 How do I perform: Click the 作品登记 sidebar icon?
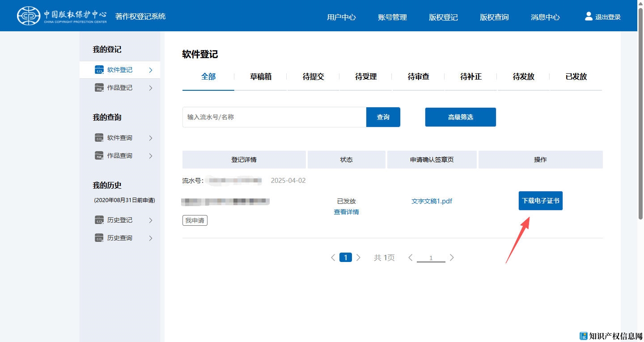[x=99, y=88]
